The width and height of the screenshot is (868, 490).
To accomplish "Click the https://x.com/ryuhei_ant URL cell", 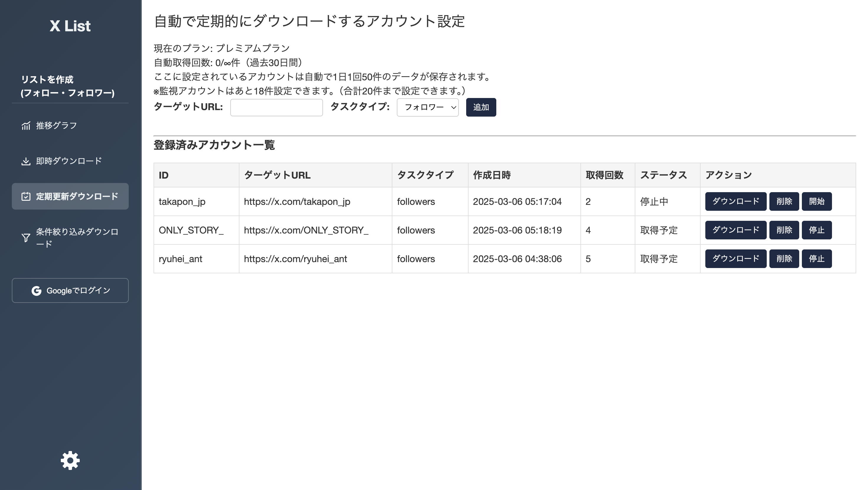I will tap(315, 259).
